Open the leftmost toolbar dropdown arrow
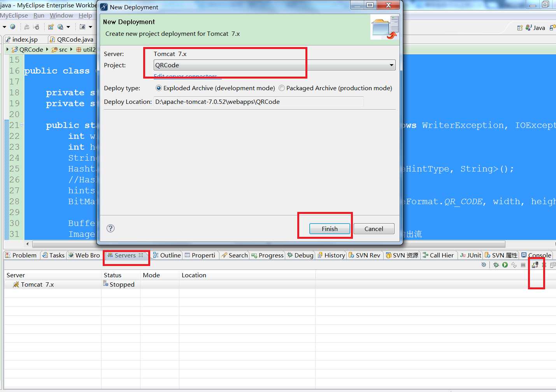556x392 pixels. pos(4,27)
